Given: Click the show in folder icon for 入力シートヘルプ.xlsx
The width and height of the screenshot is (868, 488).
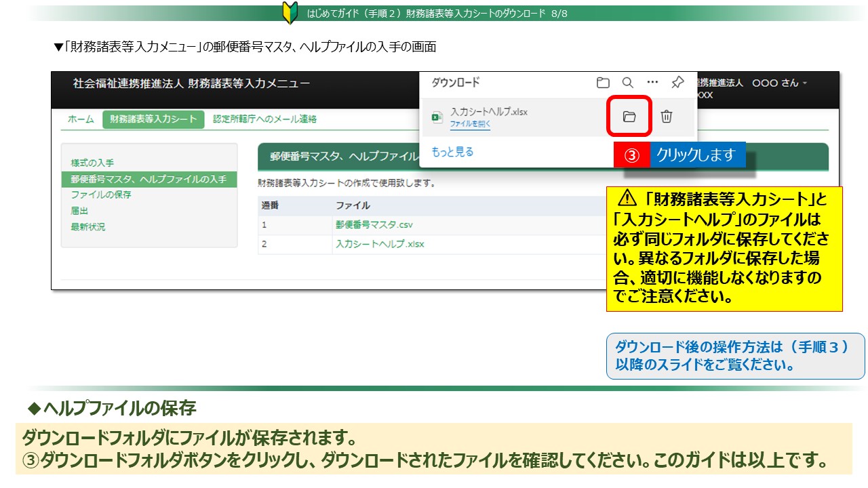Looking at the screenshot, I should click(629, 117).
